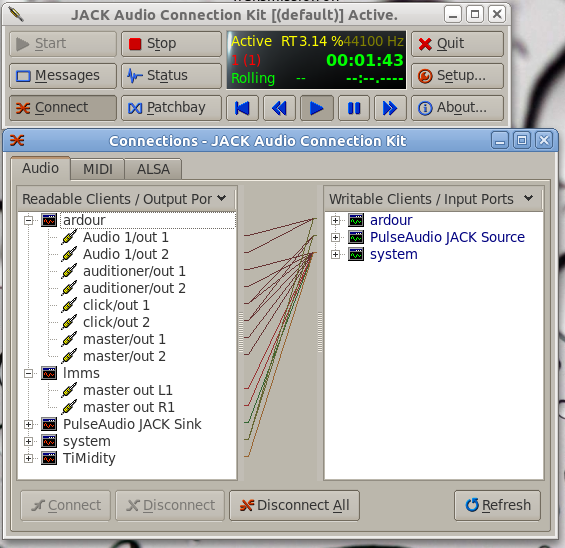Image resolution: width=565 pixels, height=548 pixels.
Task: Open the Messages window
Action: tap(63, 76)
